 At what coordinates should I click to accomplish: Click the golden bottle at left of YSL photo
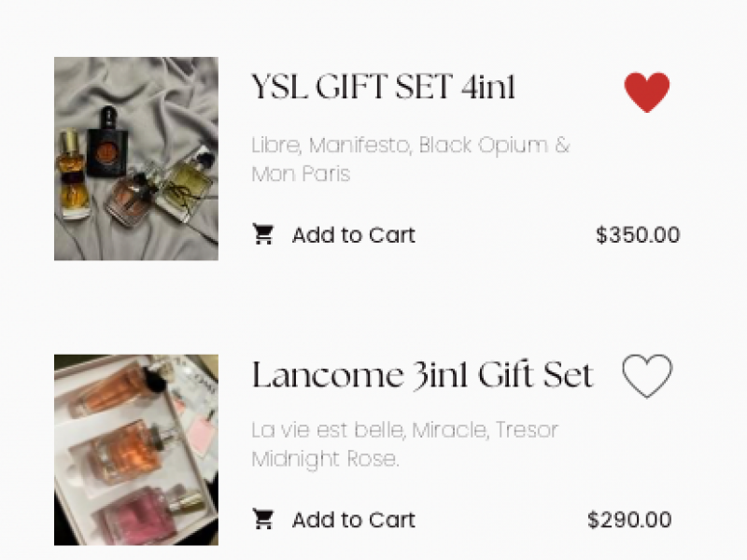pos(73,173)
